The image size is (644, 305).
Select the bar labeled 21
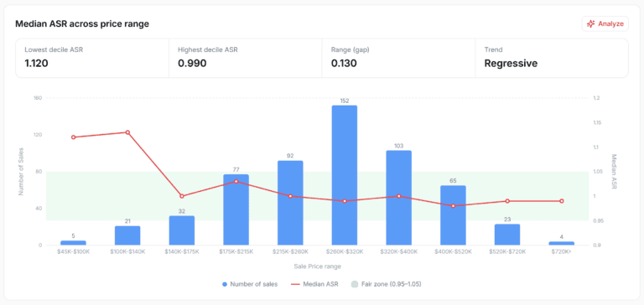[127, 235]
